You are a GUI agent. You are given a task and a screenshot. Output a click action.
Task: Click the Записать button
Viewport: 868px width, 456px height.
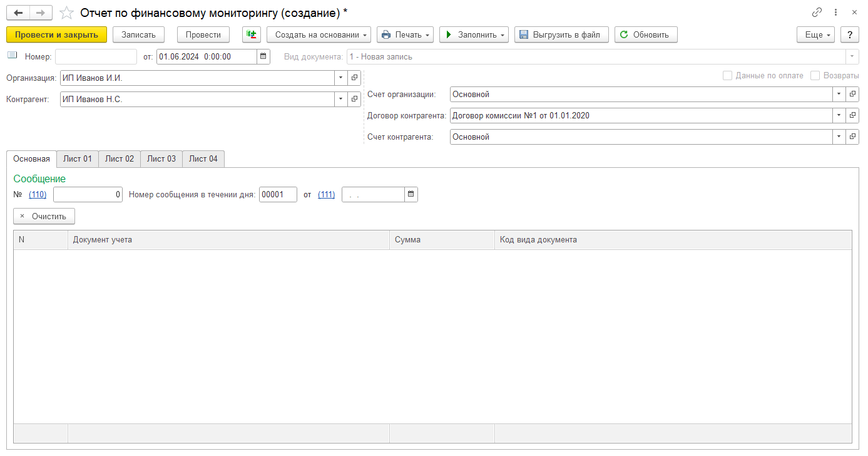pos(139,34)
